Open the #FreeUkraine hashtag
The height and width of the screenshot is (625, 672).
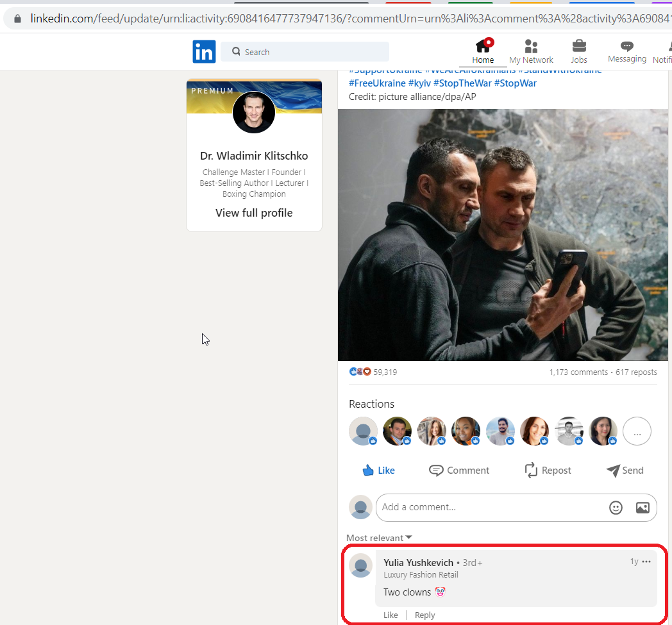coord(377,83)
